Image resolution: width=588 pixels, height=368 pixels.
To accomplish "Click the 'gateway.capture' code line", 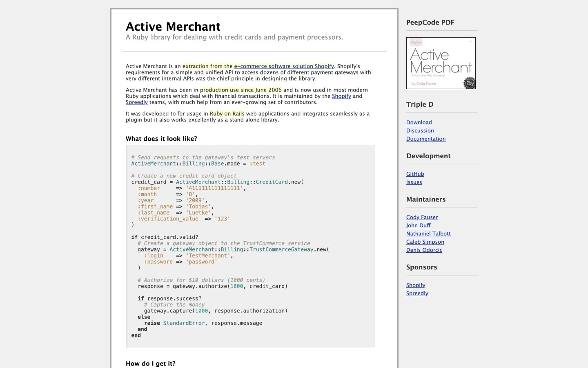I will point(216,311).
